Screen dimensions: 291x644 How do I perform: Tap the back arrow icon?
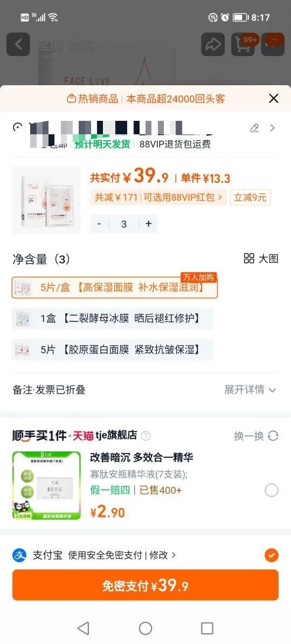point(18,44)
